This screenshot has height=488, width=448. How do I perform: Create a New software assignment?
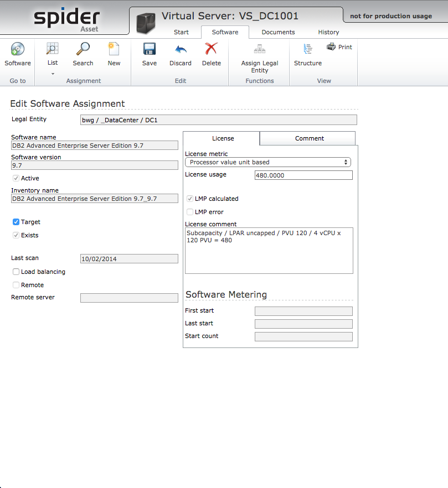click(x=114, y=50)
